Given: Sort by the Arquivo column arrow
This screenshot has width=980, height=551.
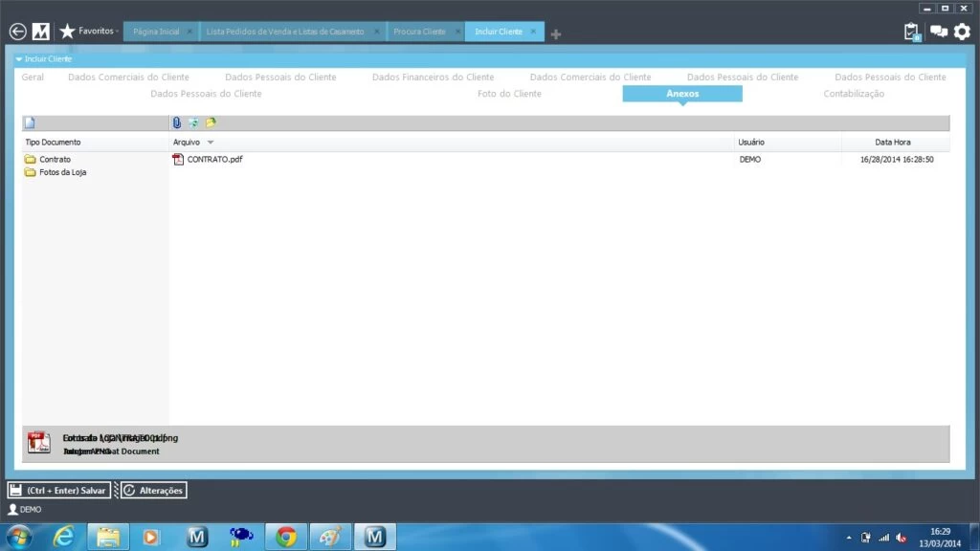Looking at the screenshot, I should click(211, 143).
